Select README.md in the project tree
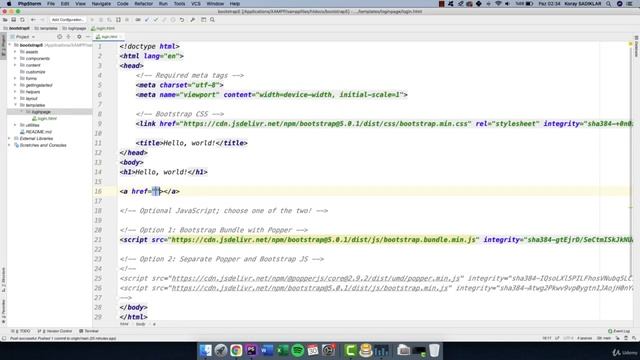Screen dimensions: 640x360 tap(36, 132)
